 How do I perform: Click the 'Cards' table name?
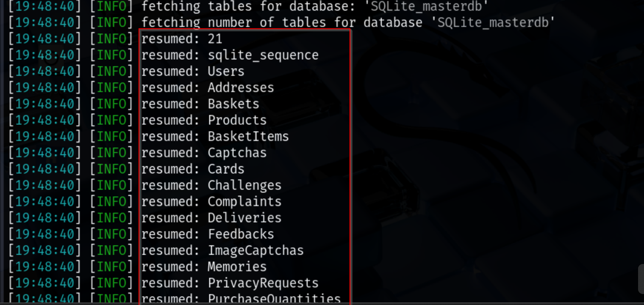click(x=226, y=169)
